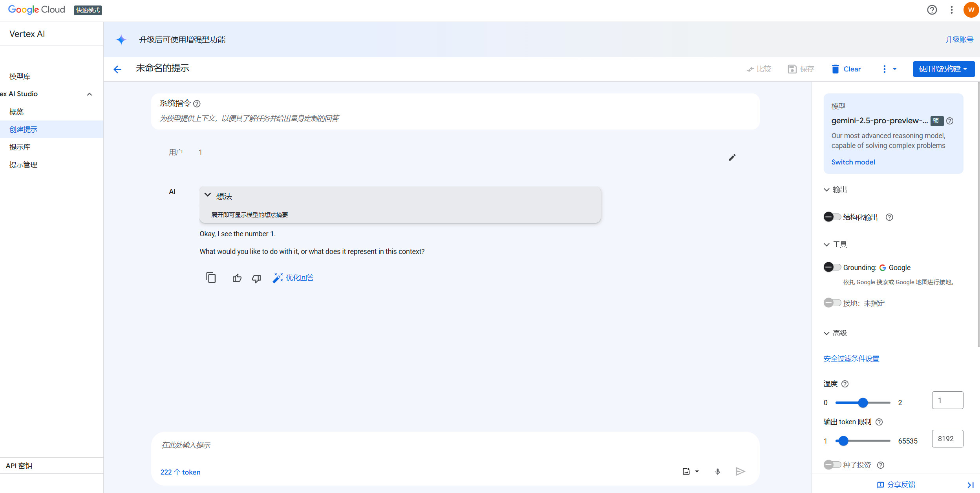Viewport: 980px width, 493px height.
Task: Expand the 想法 thoughts section
Action: click(208, 195)
